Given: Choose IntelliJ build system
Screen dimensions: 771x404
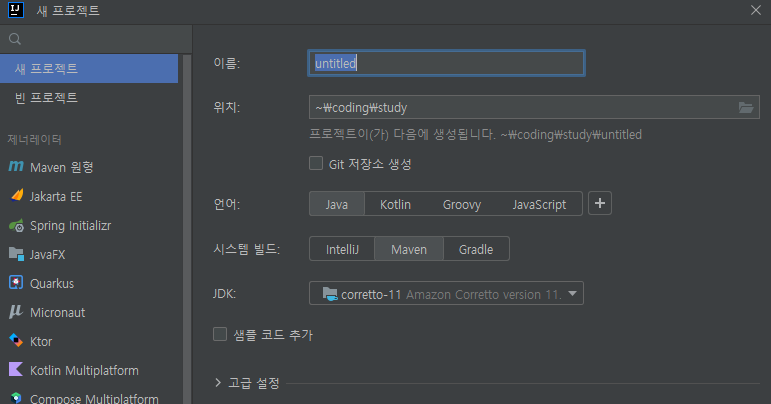Looking at the screenshot, I should point(342,249).
